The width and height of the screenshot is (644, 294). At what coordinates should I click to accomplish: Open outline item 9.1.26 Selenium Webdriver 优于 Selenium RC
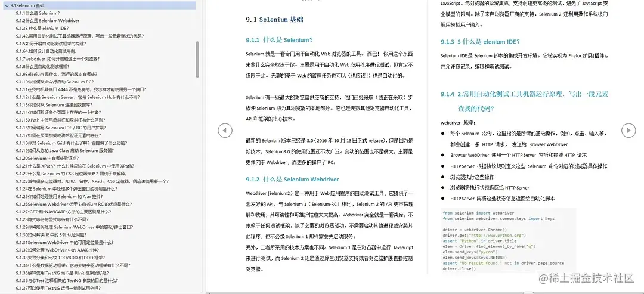pyautogui.click(x=74, y=204)
